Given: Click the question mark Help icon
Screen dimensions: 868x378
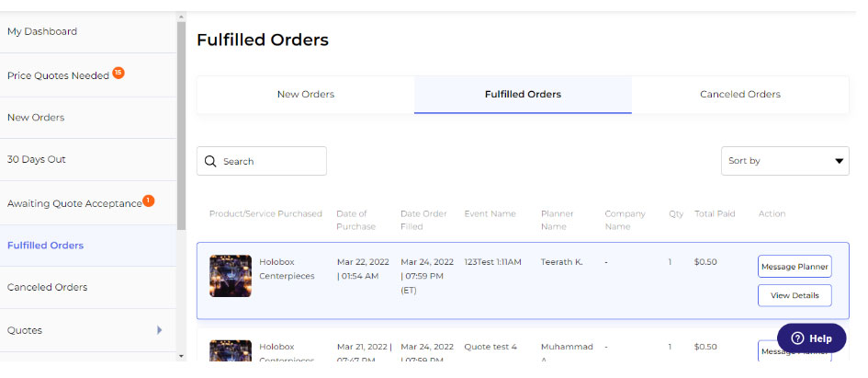Looking at the screenshot, I should point(797,338).
